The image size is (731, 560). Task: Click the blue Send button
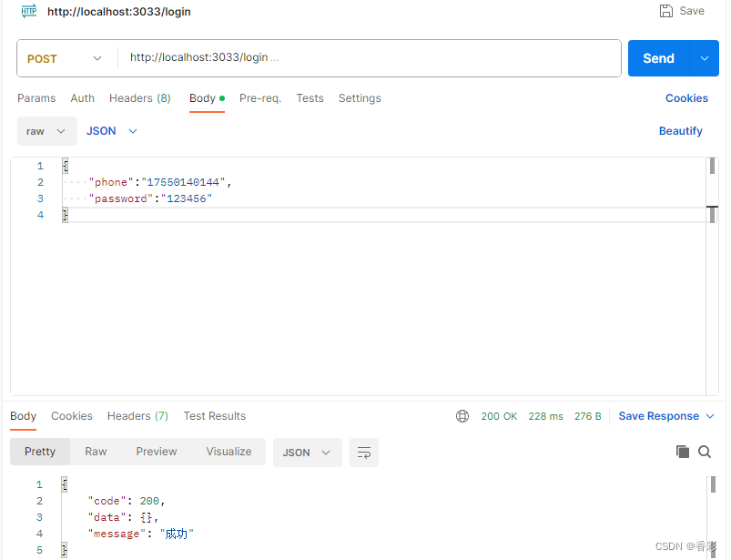pyautogui.click(x=658, y=58)
